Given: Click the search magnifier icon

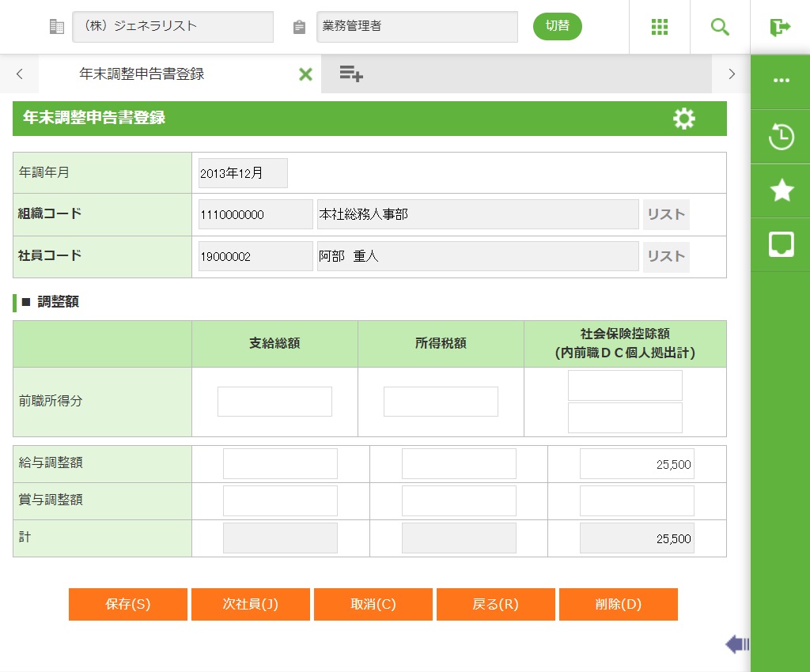Looking at the screenshot, I should click(x=720, y=27).
